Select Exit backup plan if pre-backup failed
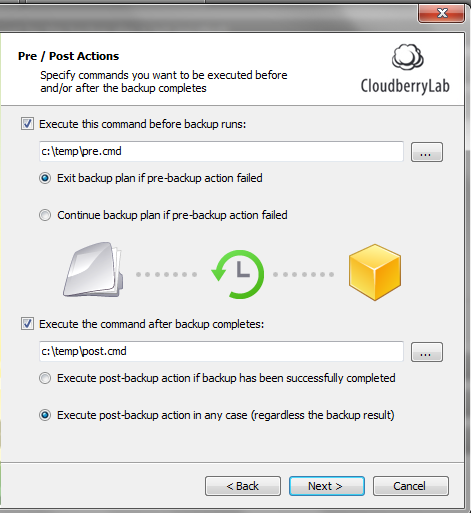Screen dimensions: 471x513 click(x=45, y=178)
